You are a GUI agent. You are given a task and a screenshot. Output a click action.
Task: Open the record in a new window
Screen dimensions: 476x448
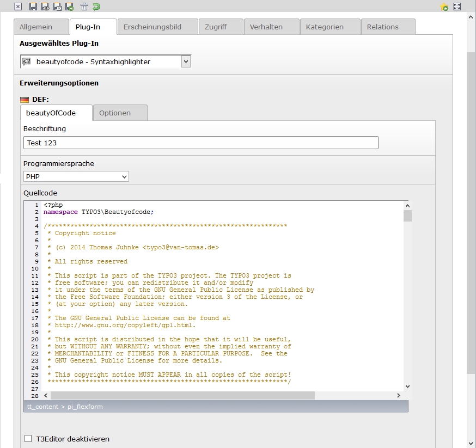(457, 7)
